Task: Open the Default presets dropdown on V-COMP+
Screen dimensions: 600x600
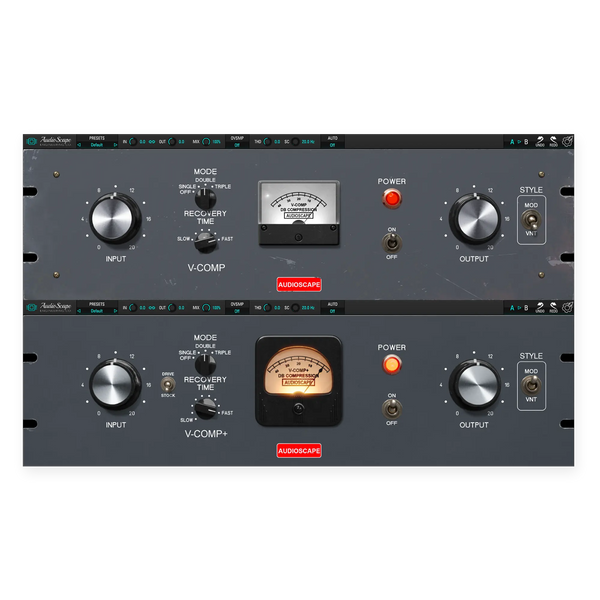Action: [97, 311]
